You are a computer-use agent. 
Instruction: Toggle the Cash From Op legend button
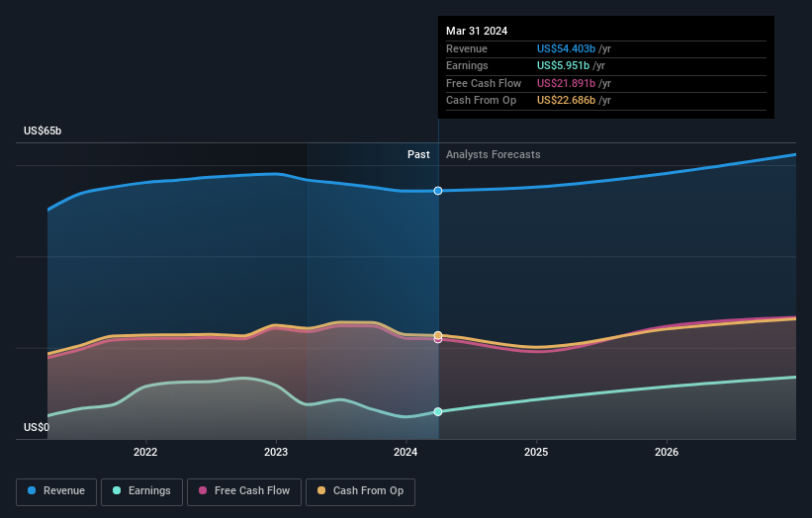[360, 491]
